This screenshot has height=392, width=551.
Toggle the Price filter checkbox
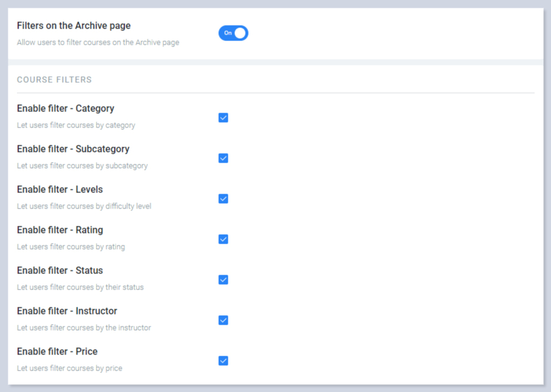223,361
